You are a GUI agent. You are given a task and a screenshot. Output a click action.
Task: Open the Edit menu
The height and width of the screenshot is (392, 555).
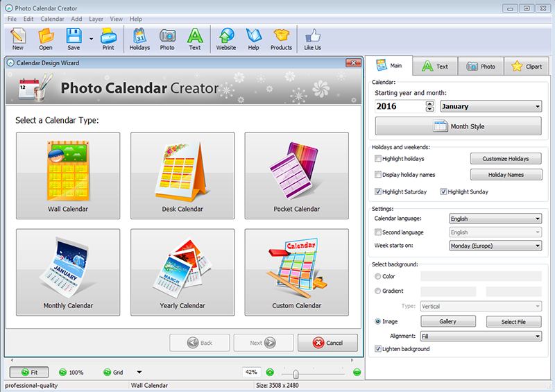click(28, 19)
